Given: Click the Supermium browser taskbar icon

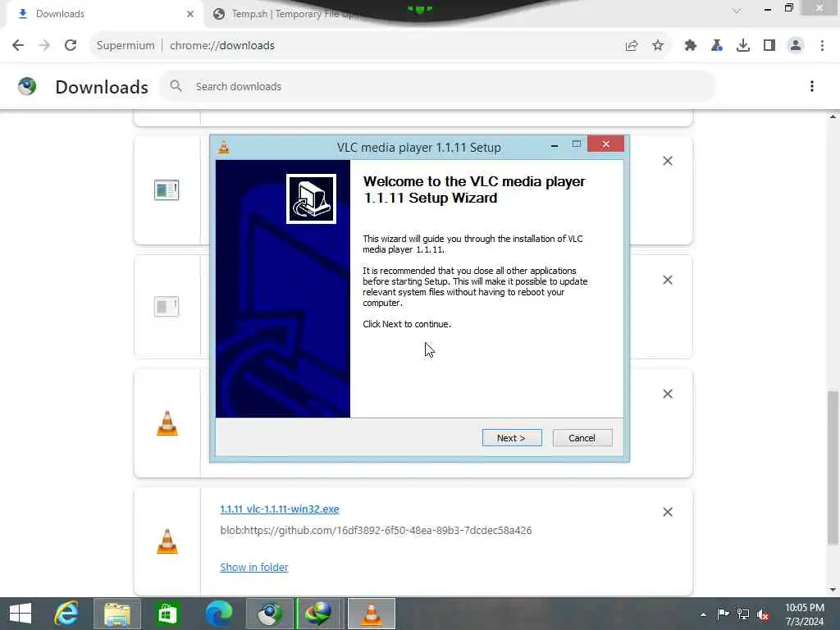Looking at the screenshot, I should (269, 614).
